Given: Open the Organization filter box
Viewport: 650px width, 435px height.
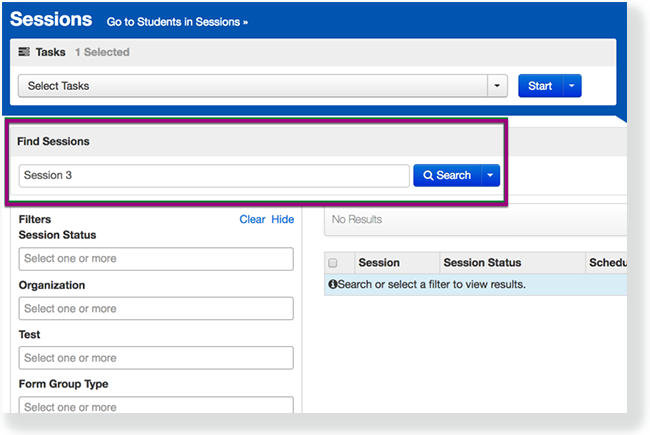Looking at the screenshot, I should pyautogui.click(x=156, y=309).
